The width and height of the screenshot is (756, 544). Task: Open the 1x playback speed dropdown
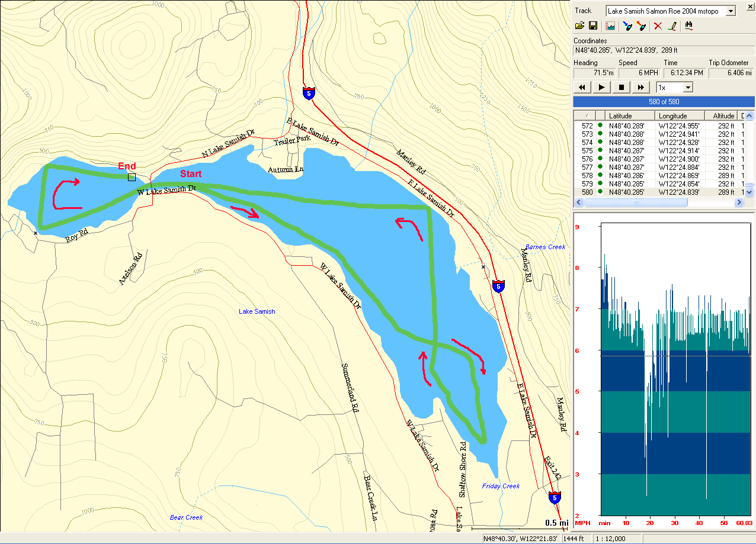tap(688, 88)
